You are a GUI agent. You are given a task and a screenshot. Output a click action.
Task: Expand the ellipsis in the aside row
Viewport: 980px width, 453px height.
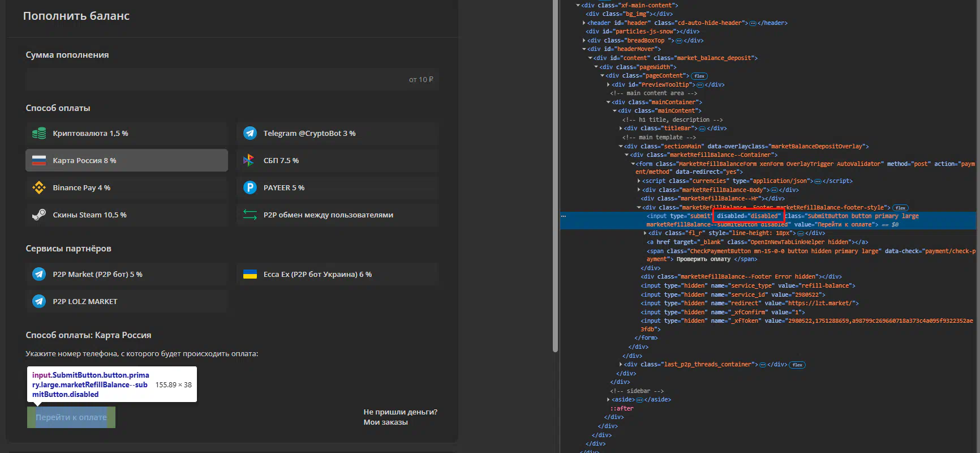(x=639, y=400)
